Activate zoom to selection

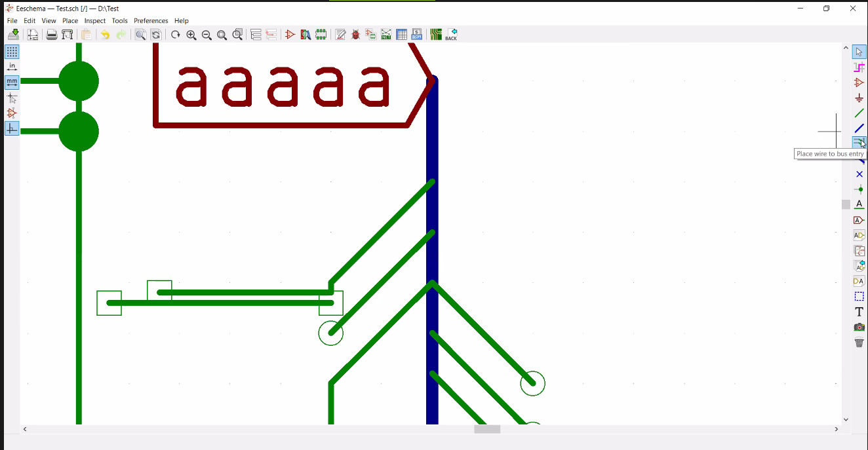pos(237,35)
